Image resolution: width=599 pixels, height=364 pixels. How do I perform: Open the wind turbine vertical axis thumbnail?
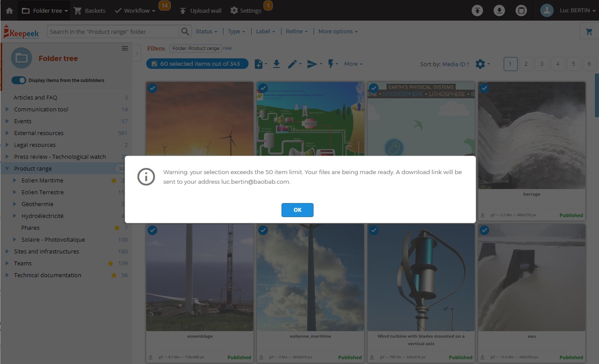pyautogui.click(x=421, y=278)
